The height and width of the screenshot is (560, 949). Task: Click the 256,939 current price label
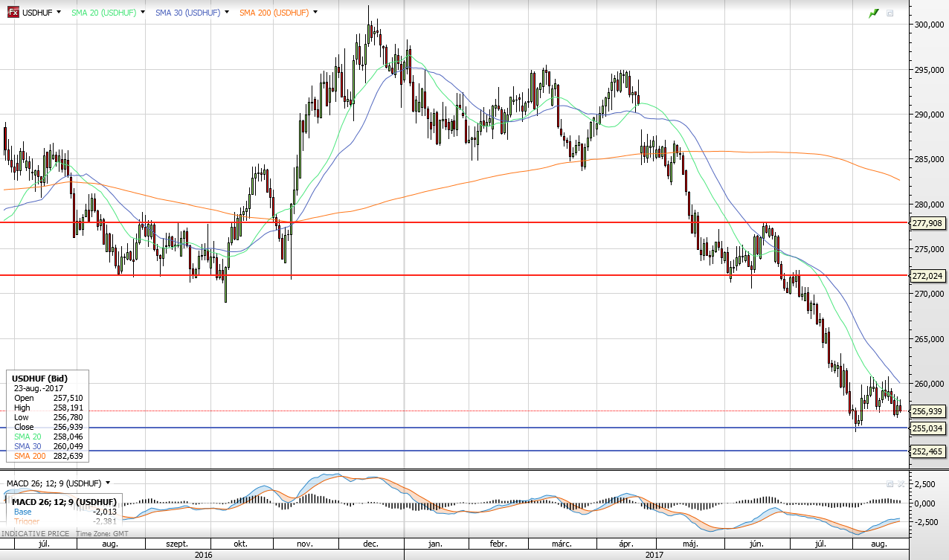pyautogui.click(x=927, y=411)
